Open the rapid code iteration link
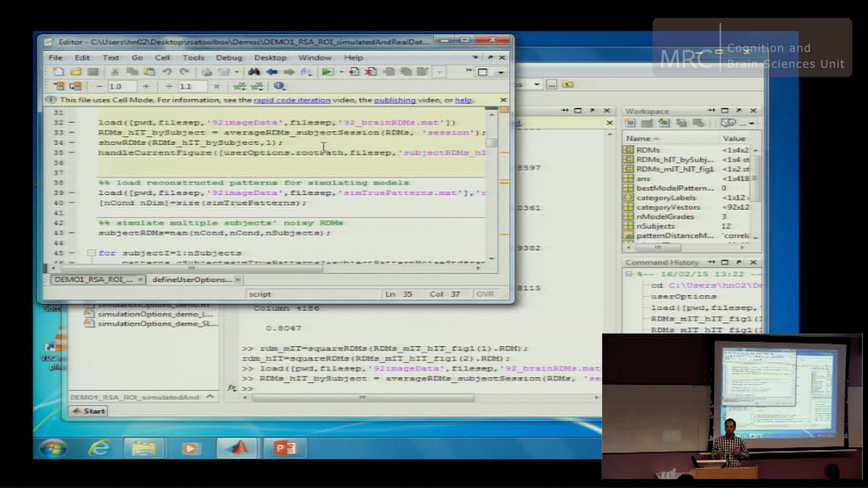This screenshot has height=488, width=868. [x=292, y=100]
